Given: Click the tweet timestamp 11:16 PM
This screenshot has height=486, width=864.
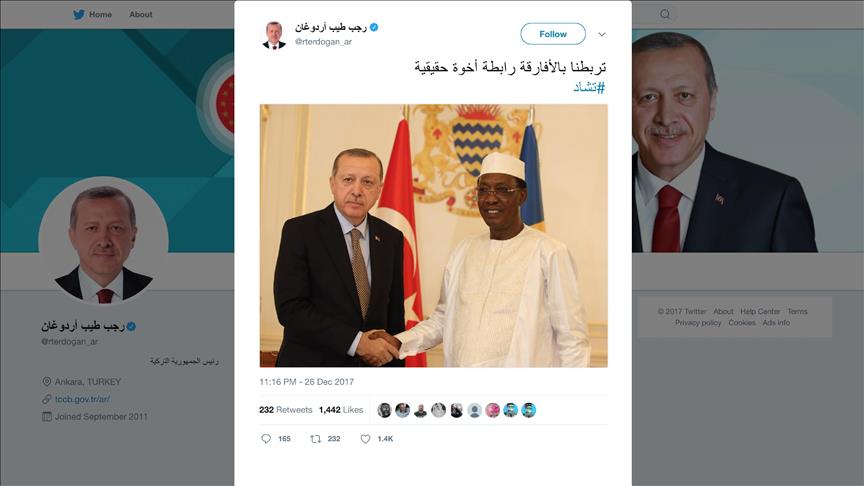Looking at the screenshot, I should click(x=306, y=381).
